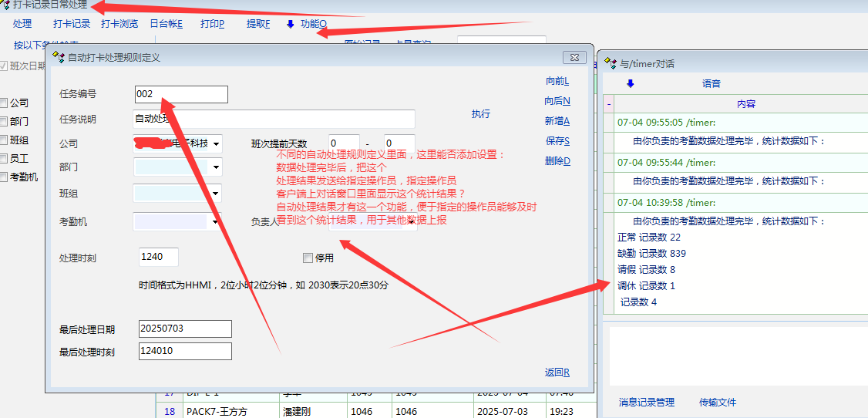Image resolution: width=868 pixels, height=418 pixels.
Task: Open the 打卡浏览 menu
Action: pos(119,24)
